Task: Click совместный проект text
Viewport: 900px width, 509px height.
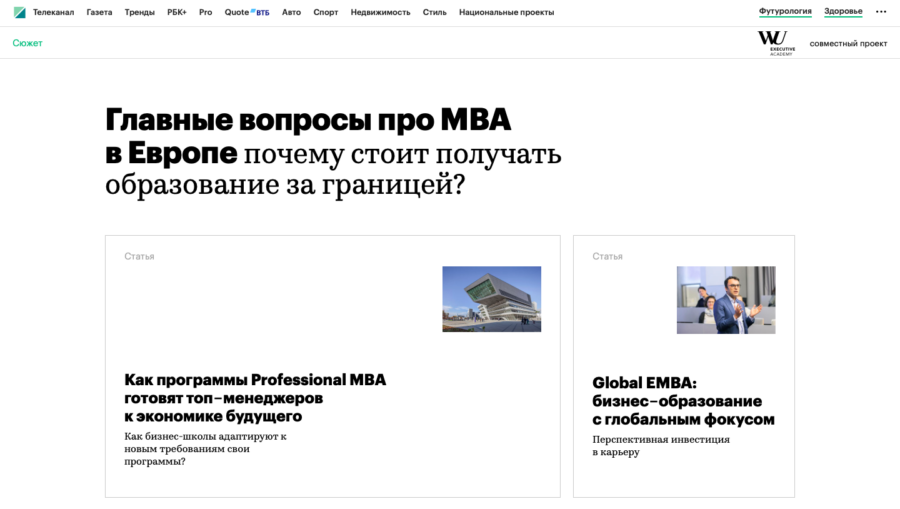Action: 848,44
